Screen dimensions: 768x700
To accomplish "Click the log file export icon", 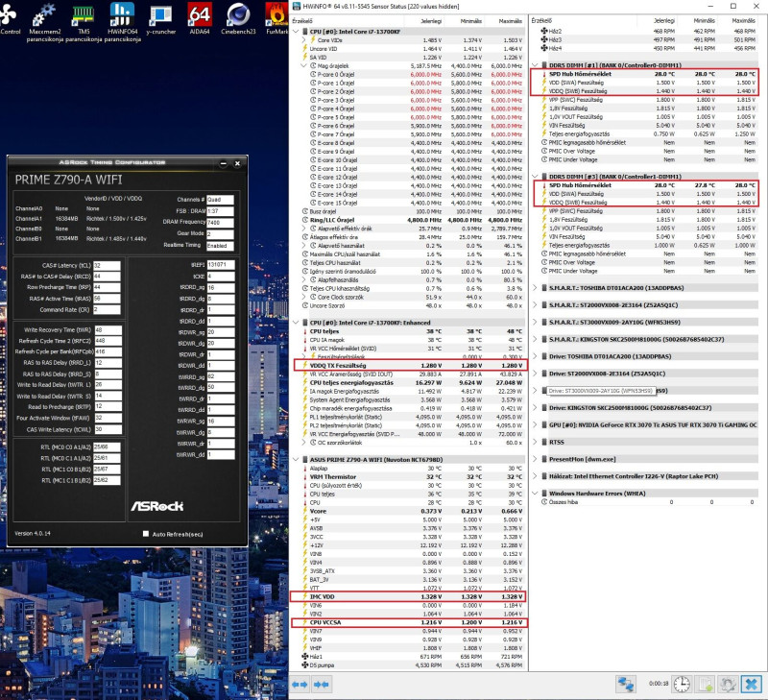I will point(705,683).
